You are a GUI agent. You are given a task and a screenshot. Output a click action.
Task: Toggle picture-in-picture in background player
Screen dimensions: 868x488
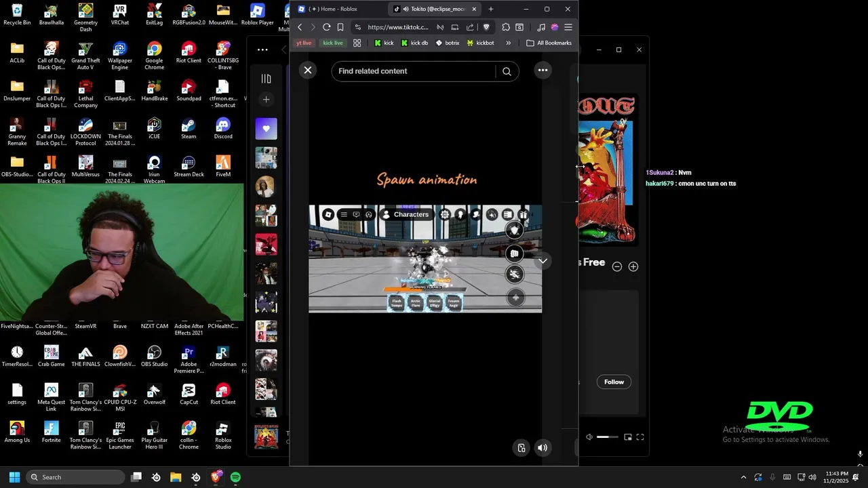[628, 437]
